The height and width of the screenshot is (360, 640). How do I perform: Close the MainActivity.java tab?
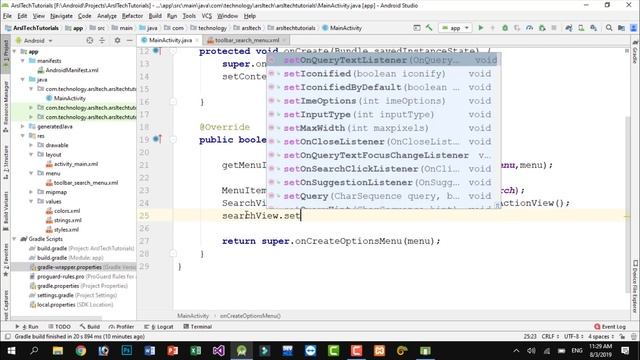pyautogui.click(x=197, y=40)
